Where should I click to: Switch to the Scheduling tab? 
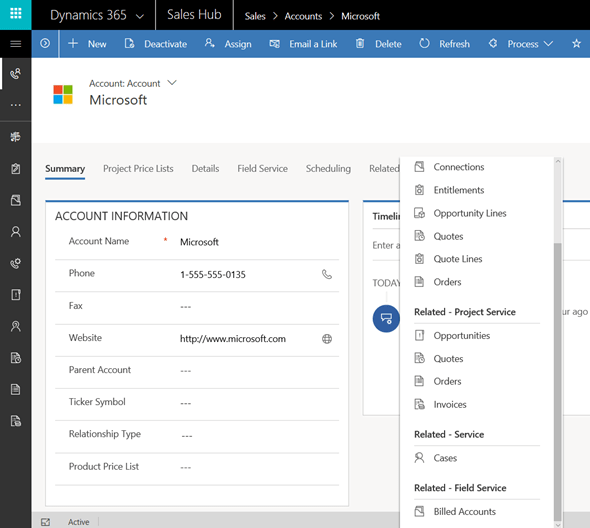point(328,169)
